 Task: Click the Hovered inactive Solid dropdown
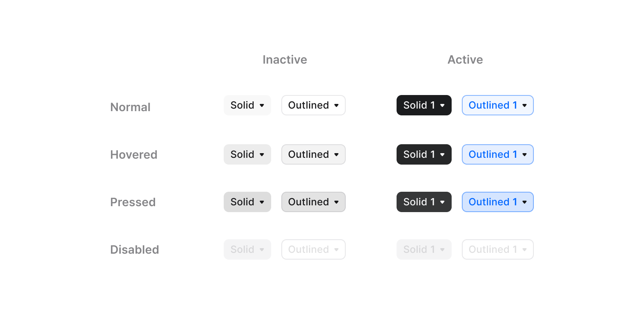pos(247,154)
